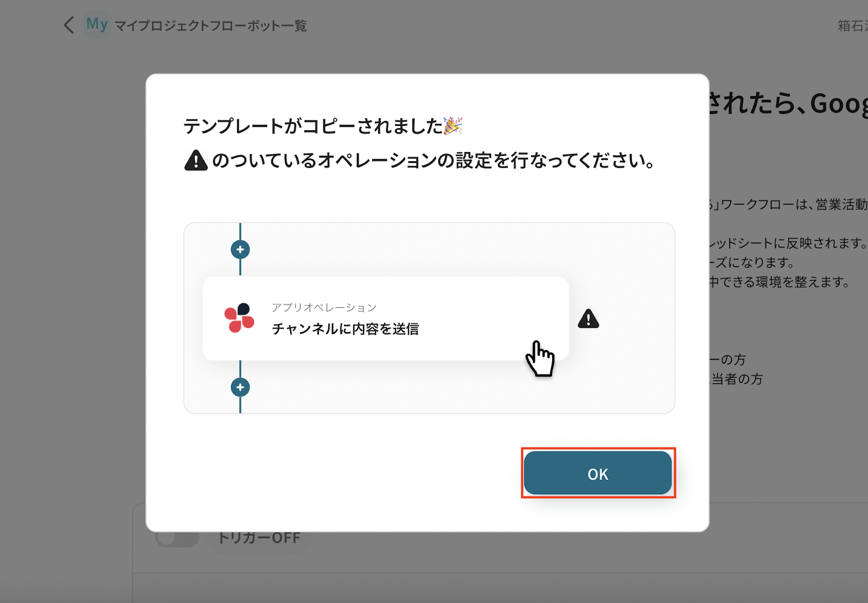The width and height of the screenshot is (868, 603).
Task: Click the hand pointer illustration on the card
Action: pos(540,359)
